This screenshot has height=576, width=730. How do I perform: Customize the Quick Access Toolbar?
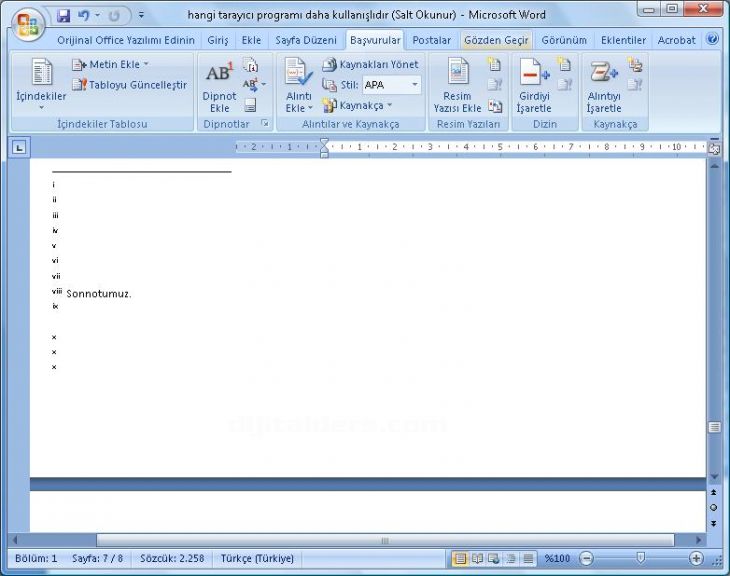click(141, 16)
